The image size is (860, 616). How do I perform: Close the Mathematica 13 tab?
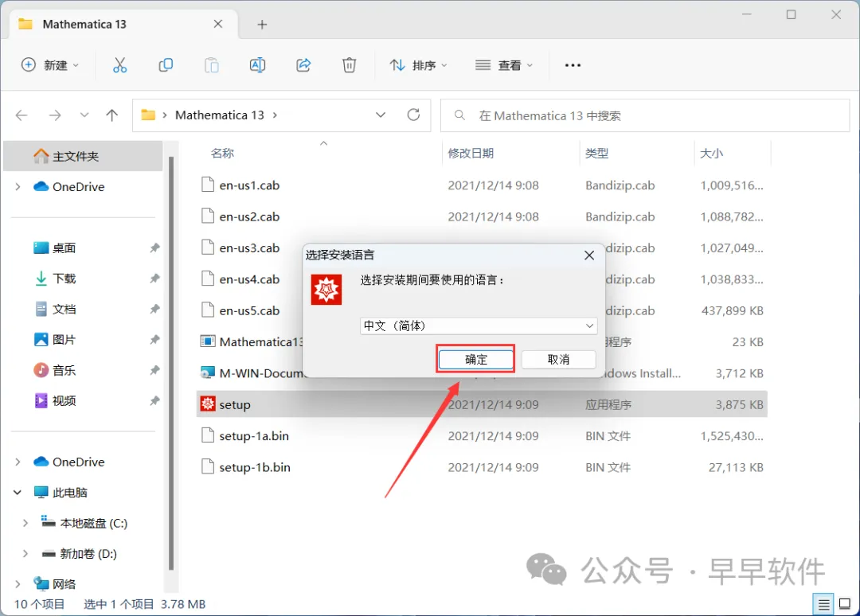pos(217,24)
